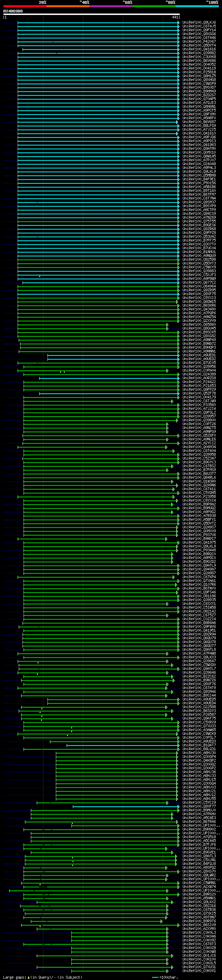Select hit label UniRef100_P33560
222x980 pixels.
(x=199, y=405)
